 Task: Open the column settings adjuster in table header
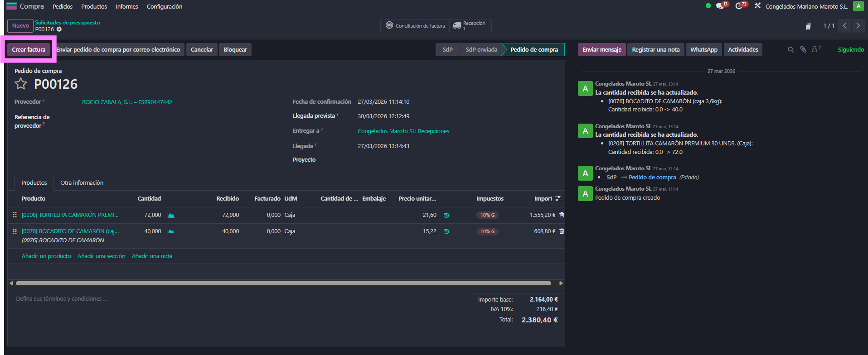click(558, 198)
